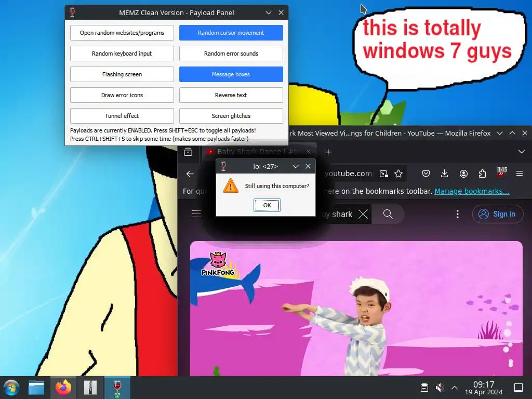Image resolution: width=532 pixels, height=399 pixels.
Task: Toggle Open random websites/programs payload
Action: pos(122,33)
